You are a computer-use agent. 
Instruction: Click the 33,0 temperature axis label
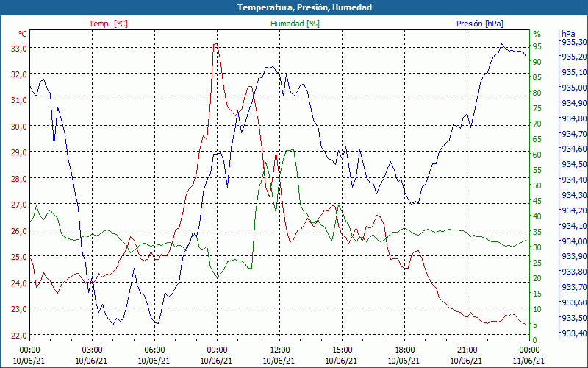coord(18,49)
